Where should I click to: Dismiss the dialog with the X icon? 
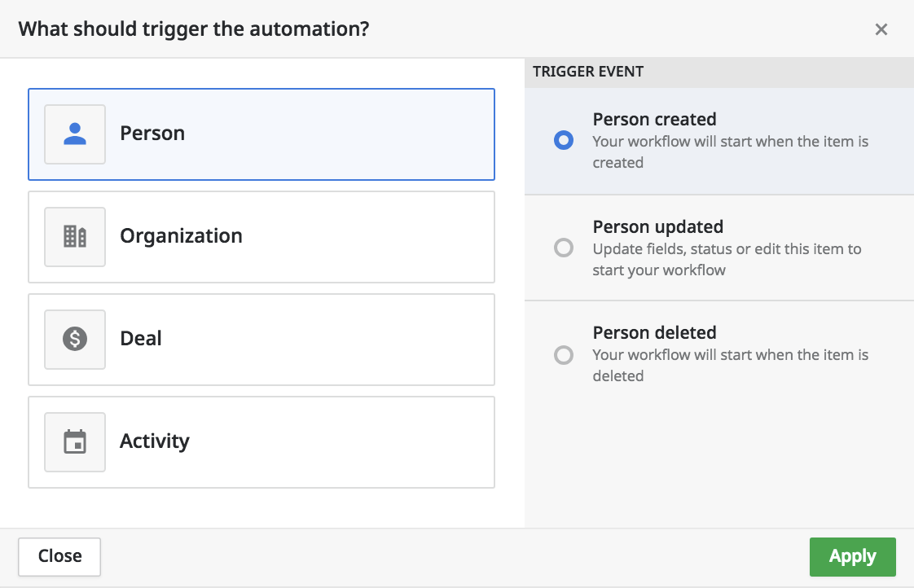pos(881,29)
